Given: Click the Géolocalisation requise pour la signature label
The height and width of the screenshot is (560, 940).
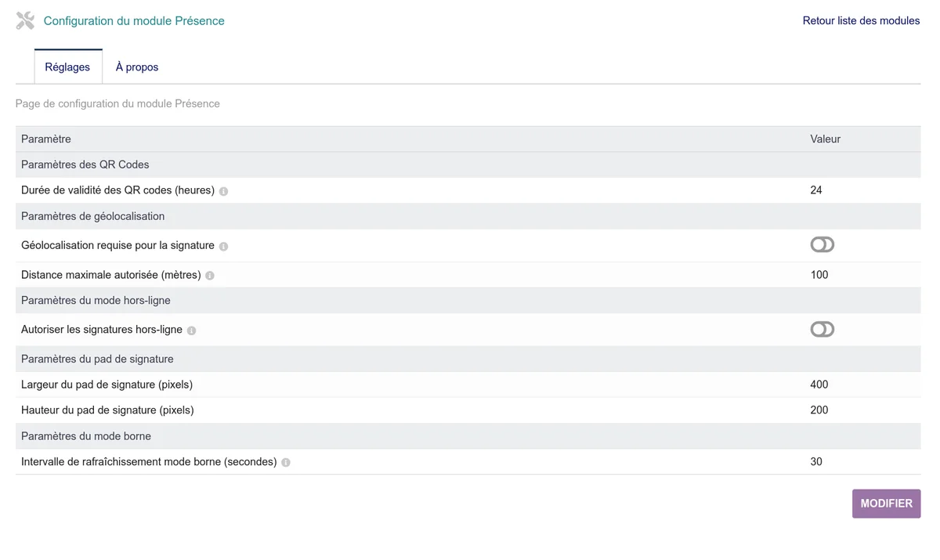Looking at the screenshot, I should (117, 245).
